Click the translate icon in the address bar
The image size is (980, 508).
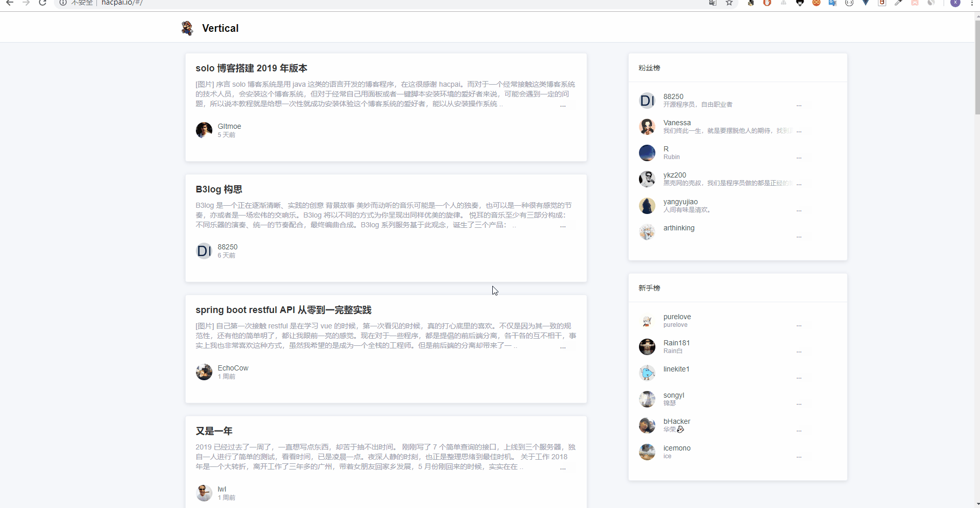click(713, 3)
